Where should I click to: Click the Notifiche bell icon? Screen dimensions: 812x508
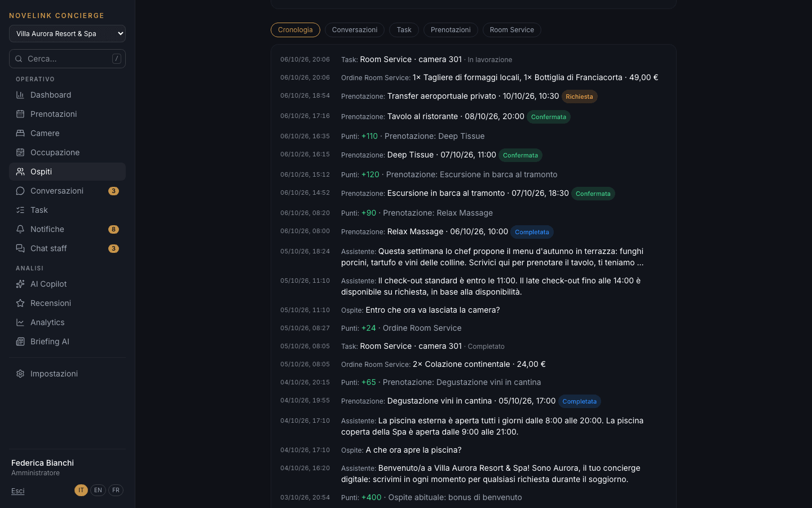[20, 229]
